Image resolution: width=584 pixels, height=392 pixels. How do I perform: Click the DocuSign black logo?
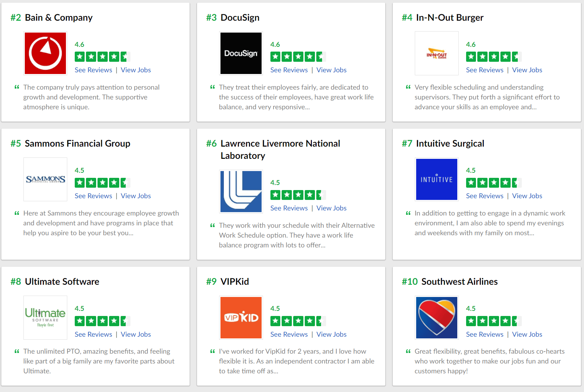241,53
